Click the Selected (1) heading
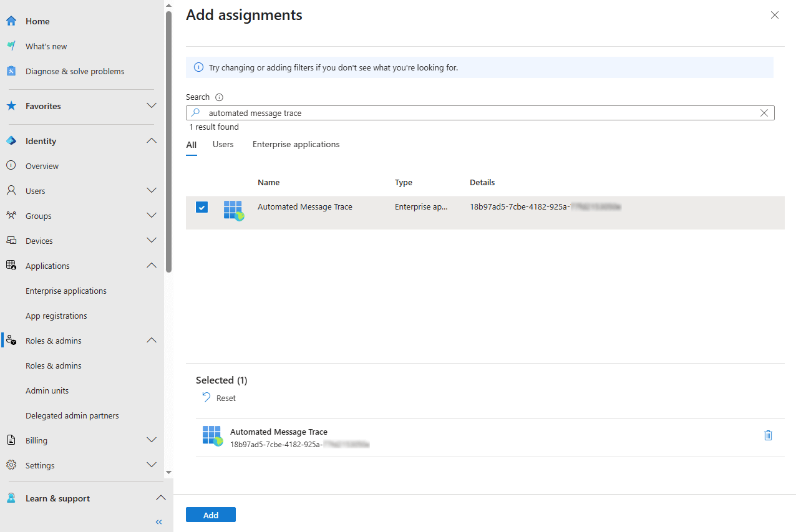Image resolution: width=796 pixels, height=532 pixels. click(x=221, y=380)
